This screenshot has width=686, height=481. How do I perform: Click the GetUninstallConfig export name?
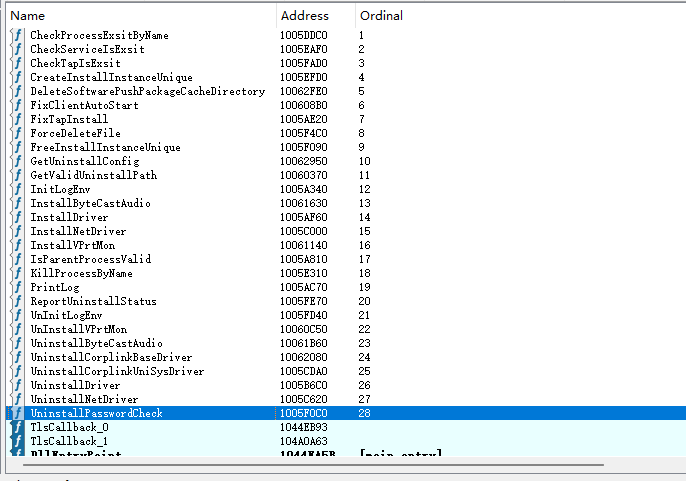point(85,161)
